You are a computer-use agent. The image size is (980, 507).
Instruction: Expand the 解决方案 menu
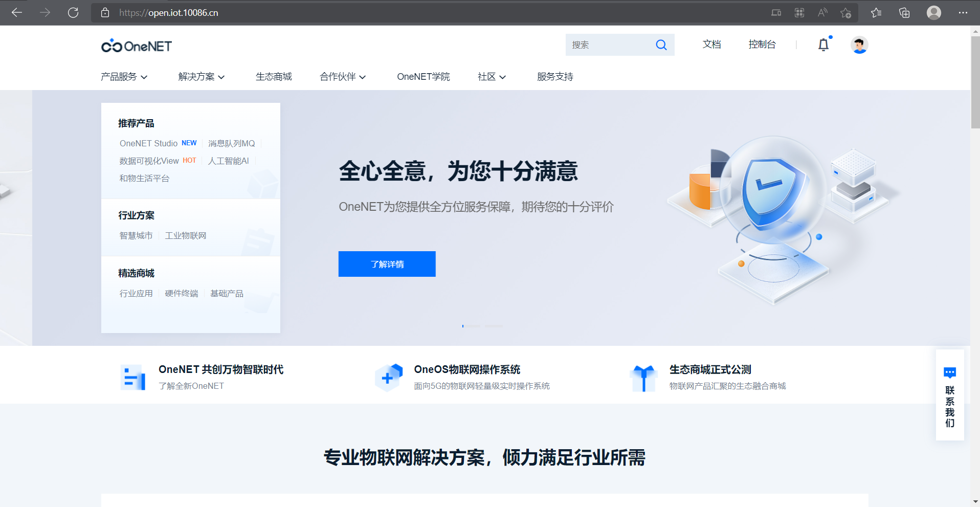tap(202, 77)
